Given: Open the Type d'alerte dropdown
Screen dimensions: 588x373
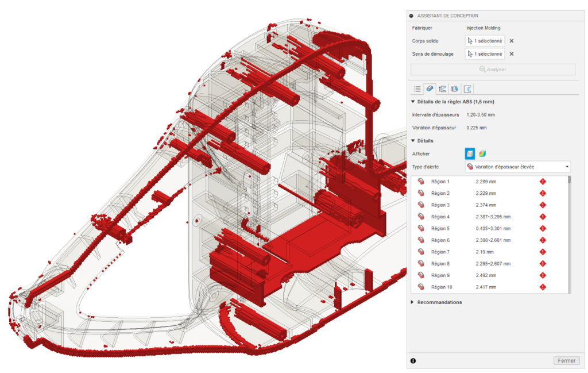Looking at the screenshot, I should pos(518,167).
